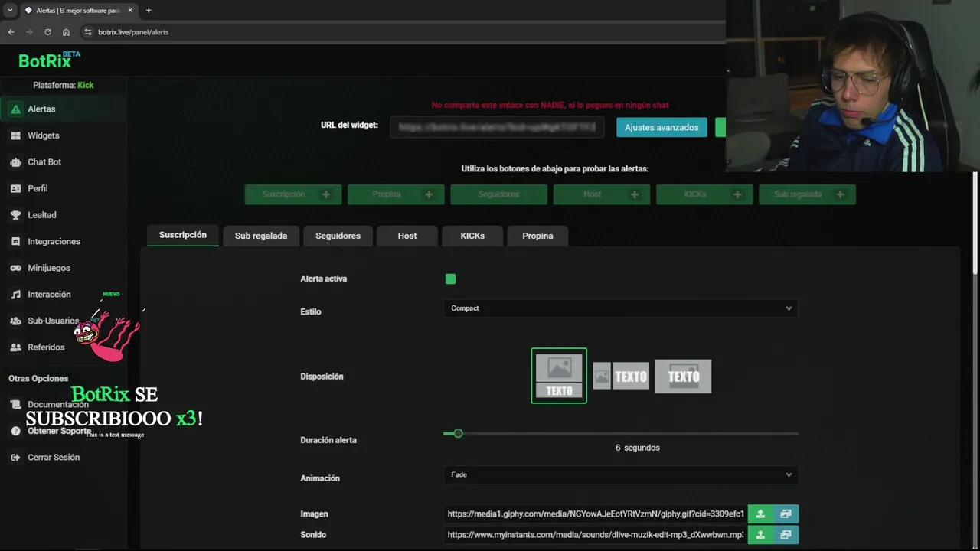
Task: Switch to the KICKs tab
Action: [x=472, y=236]
